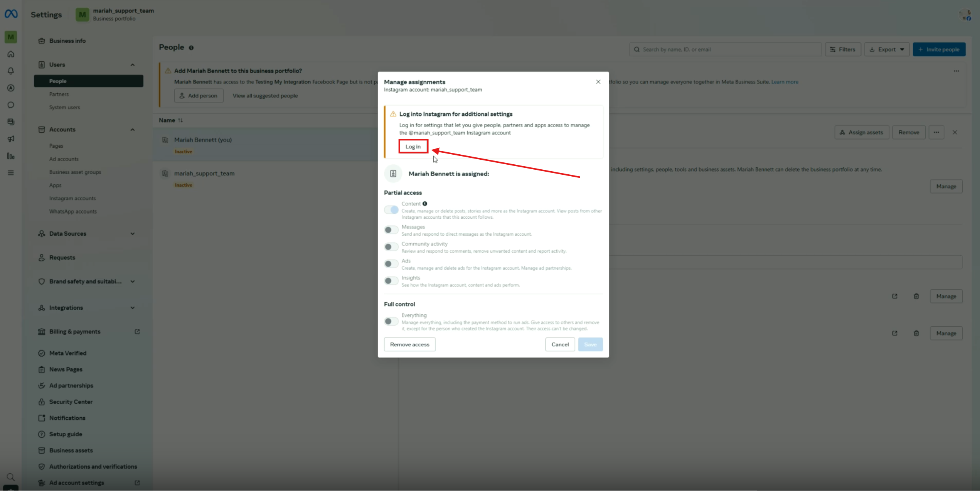Image resolution: width=980 pixels, height=491 pixels.
Task: Click the content planner icon in the left rail
Action: [x=11, y=122]
